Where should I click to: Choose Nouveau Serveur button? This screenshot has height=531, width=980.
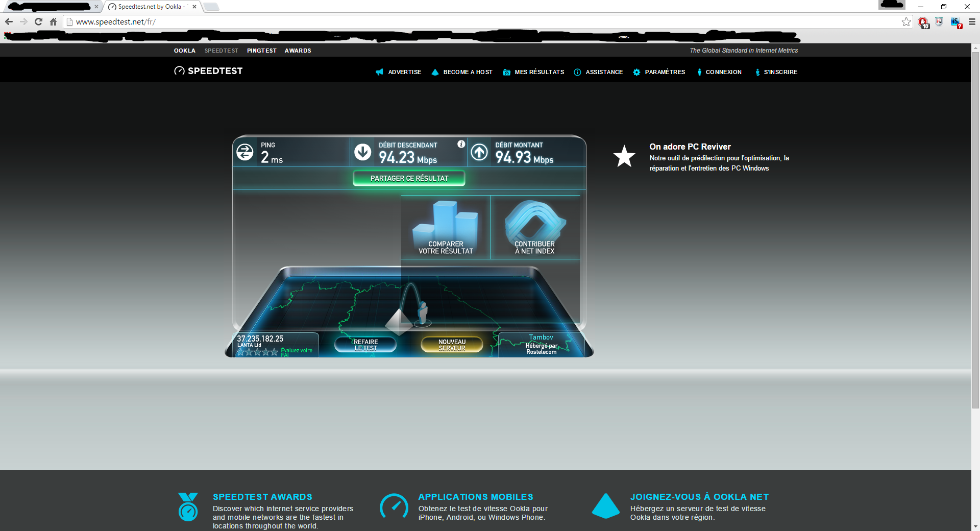(452, 345)
